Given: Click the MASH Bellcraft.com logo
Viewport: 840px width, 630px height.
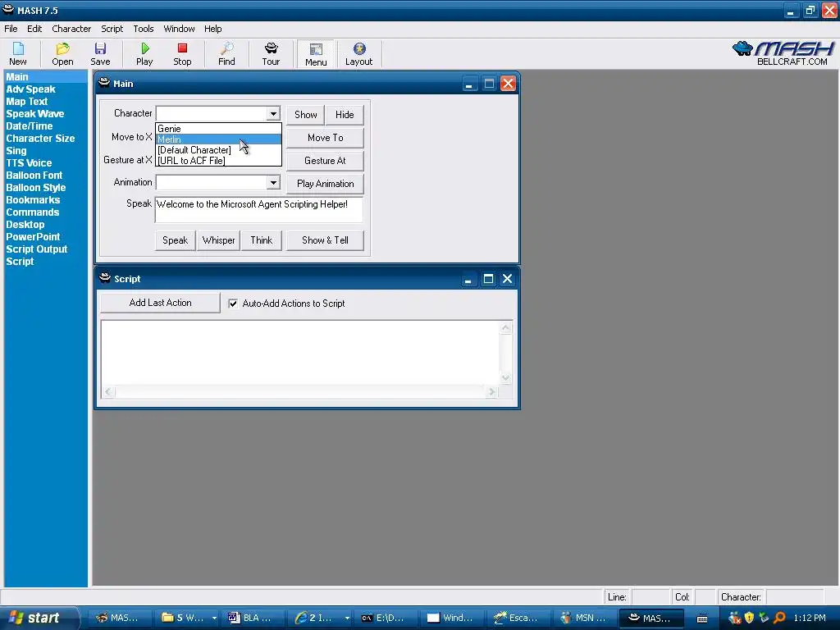Looking at the screenshot, I should [x=783, y=53].
